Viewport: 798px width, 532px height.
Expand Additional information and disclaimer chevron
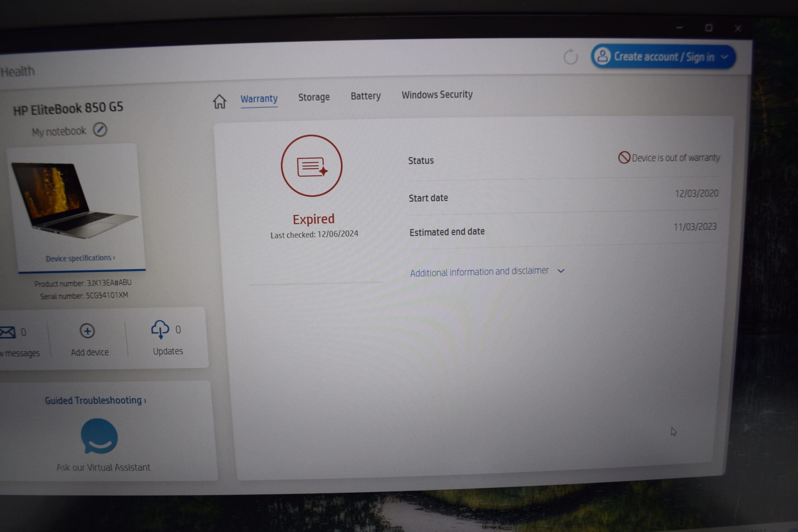coord(561,271)
